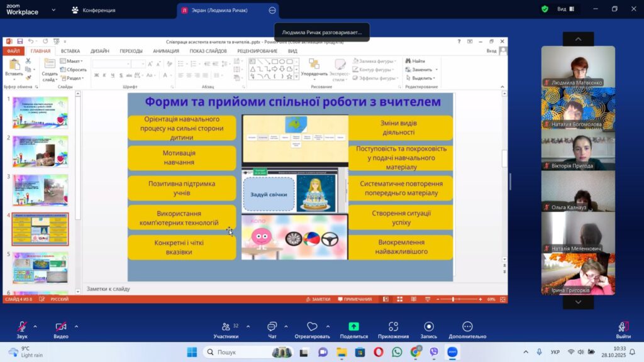Open the Участники participants panel

226,327
